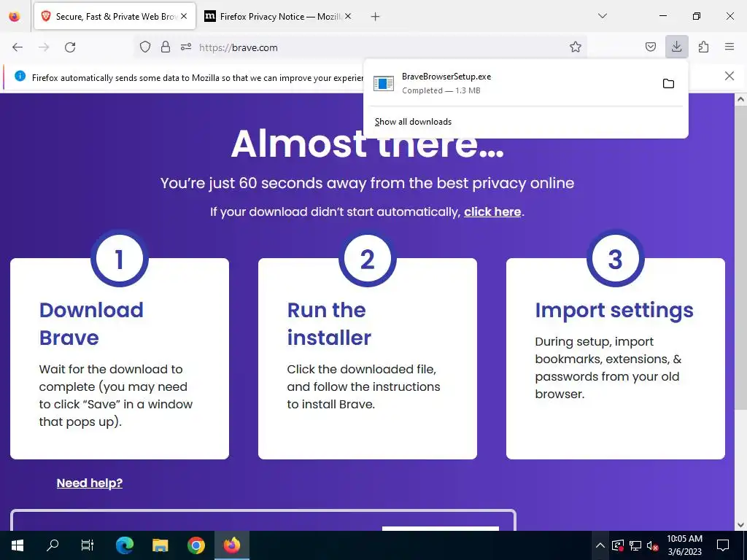Screen dimensions: 747x560
Task: Open Task View on the taskbar
Action: tap(88, 545)
